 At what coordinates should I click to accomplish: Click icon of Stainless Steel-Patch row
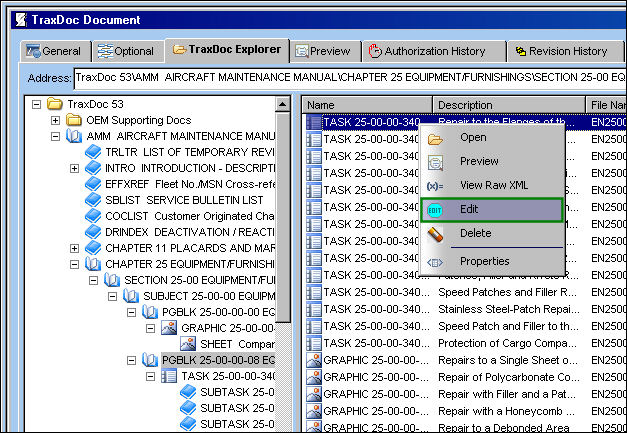[314, 309]
